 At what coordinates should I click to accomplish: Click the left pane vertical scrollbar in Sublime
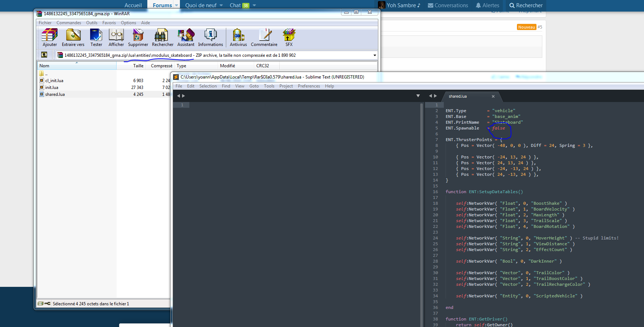coord(421,215)
